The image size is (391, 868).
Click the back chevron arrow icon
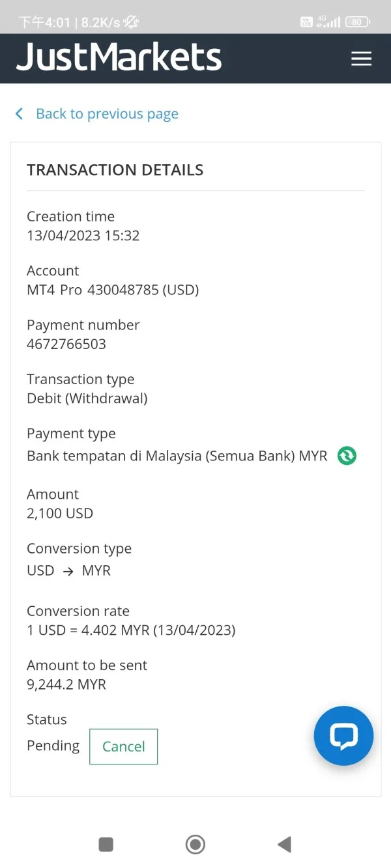click(x=20, y=114)
